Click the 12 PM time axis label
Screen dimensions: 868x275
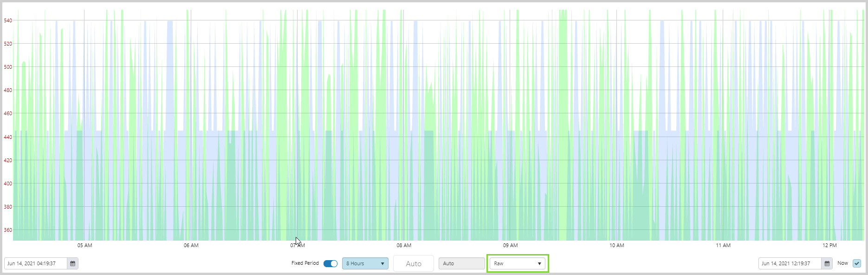829,245
